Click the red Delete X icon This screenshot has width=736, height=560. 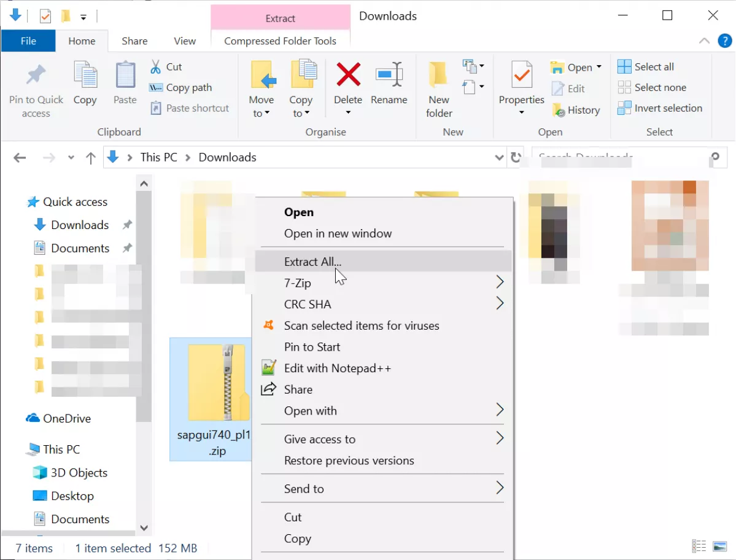tap(348, 75)
